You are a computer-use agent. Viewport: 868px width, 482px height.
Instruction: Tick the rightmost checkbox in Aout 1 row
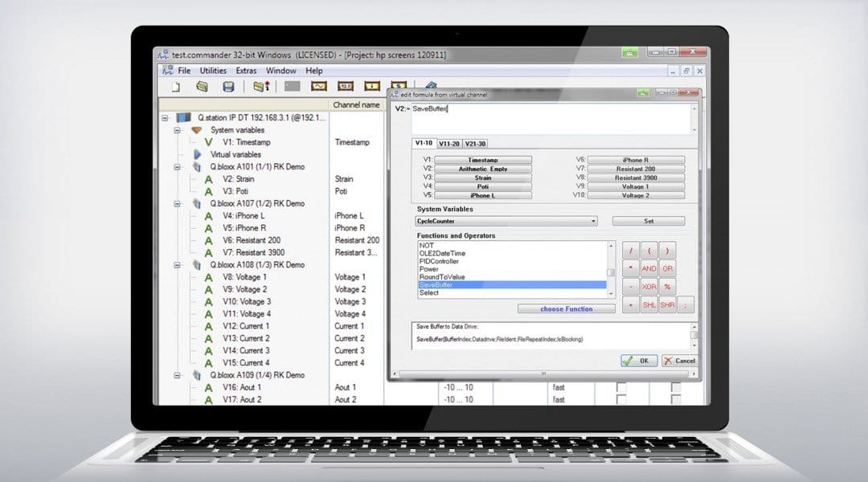click(x=676, y=387)
